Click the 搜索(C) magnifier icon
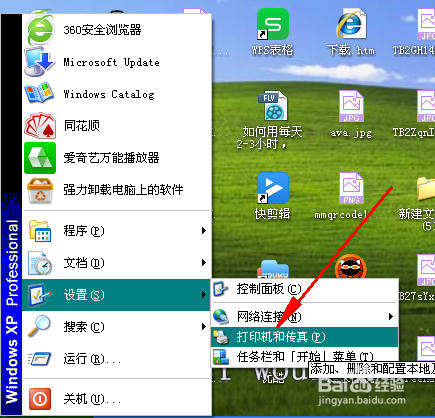Image resolution: width=435 pixels, height=418 pixels. [x=39, y=326]
